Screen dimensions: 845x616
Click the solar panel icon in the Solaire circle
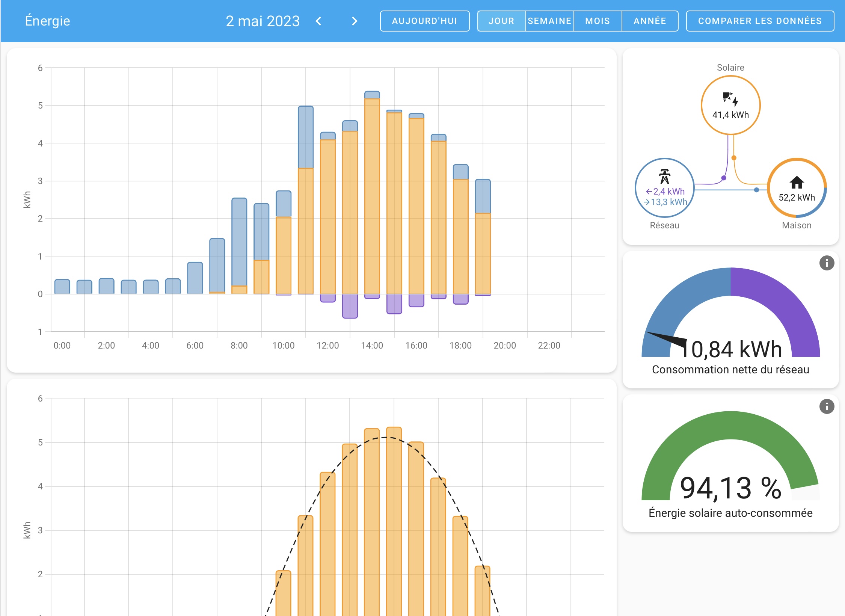pyautogui.click(x=730, y=99)
